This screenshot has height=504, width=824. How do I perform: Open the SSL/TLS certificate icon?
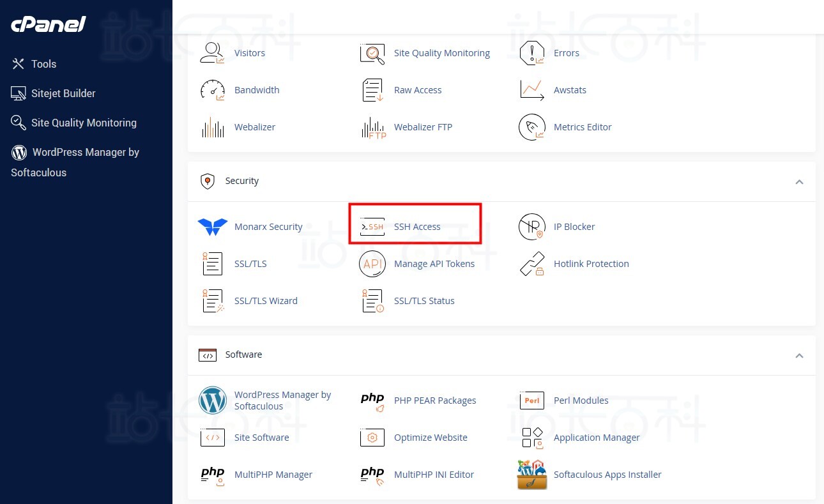coord(213,264)
